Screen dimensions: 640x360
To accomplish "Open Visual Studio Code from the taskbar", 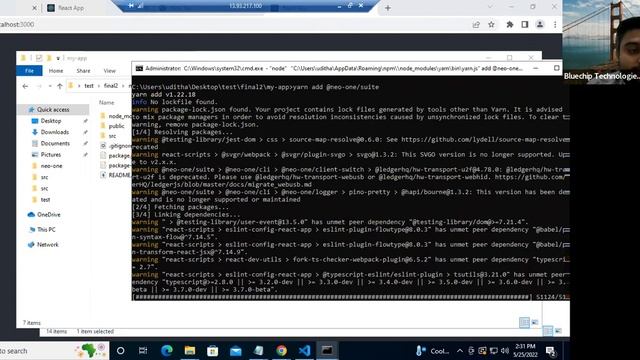I will click(x=304, y=351).
